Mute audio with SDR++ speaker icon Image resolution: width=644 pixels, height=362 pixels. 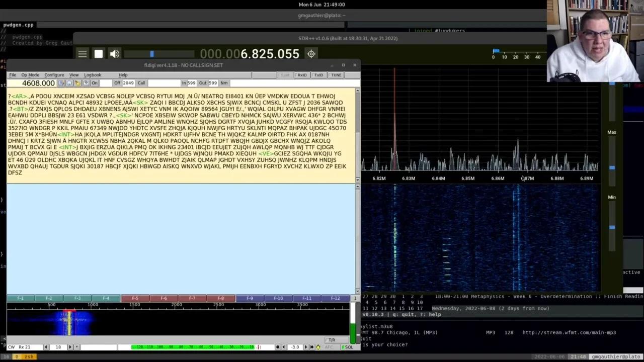point(115,54)
